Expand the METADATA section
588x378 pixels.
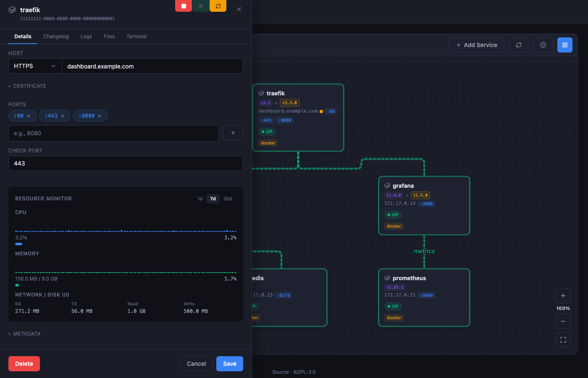tap(25, 334)
